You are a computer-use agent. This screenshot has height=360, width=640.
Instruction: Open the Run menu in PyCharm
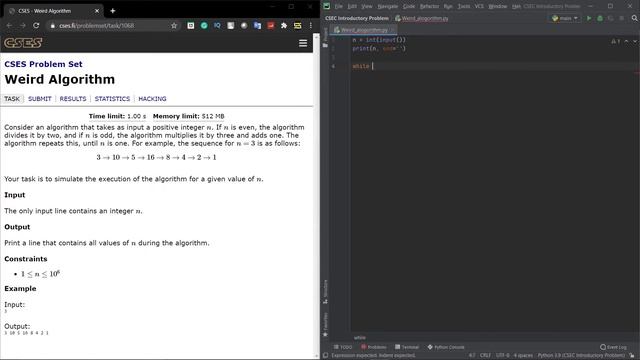[448, 6]
